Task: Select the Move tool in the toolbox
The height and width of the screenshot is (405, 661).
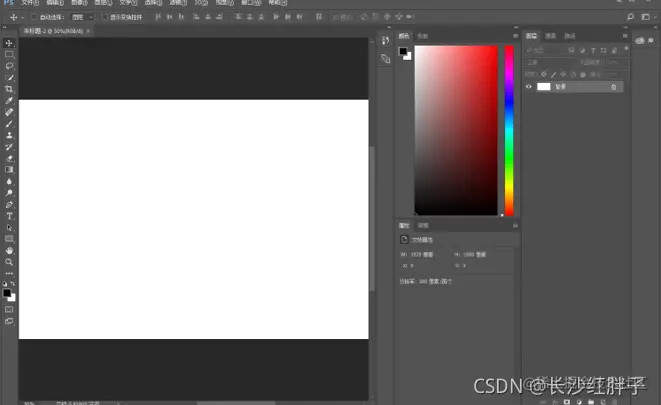Action: tap(9, 43)
